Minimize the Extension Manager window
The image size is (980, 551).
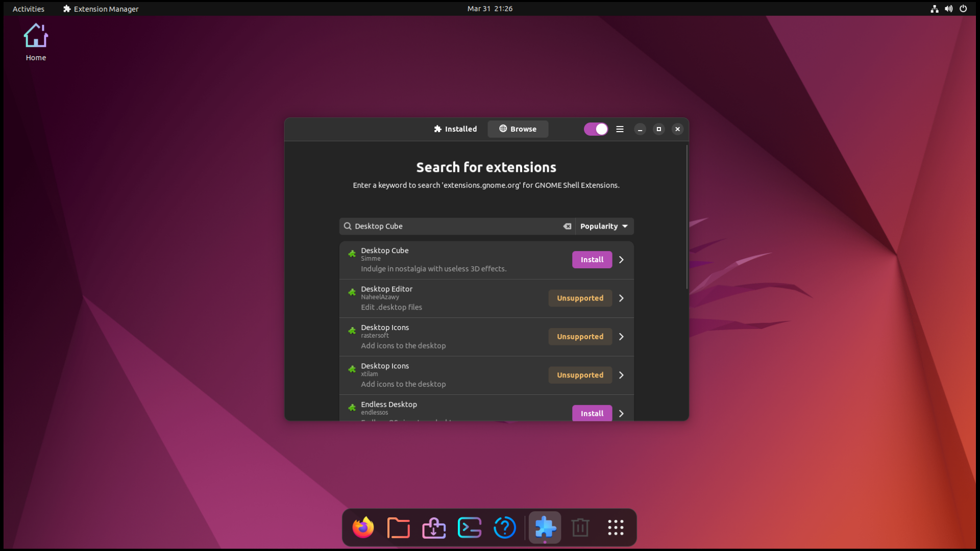tap(640, 129)
